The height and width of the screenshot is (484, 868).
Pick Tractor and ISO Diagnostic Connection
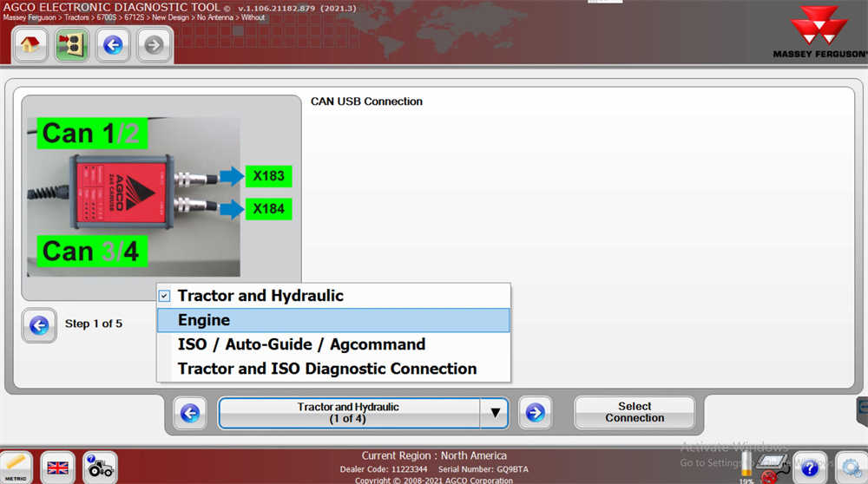333,369
